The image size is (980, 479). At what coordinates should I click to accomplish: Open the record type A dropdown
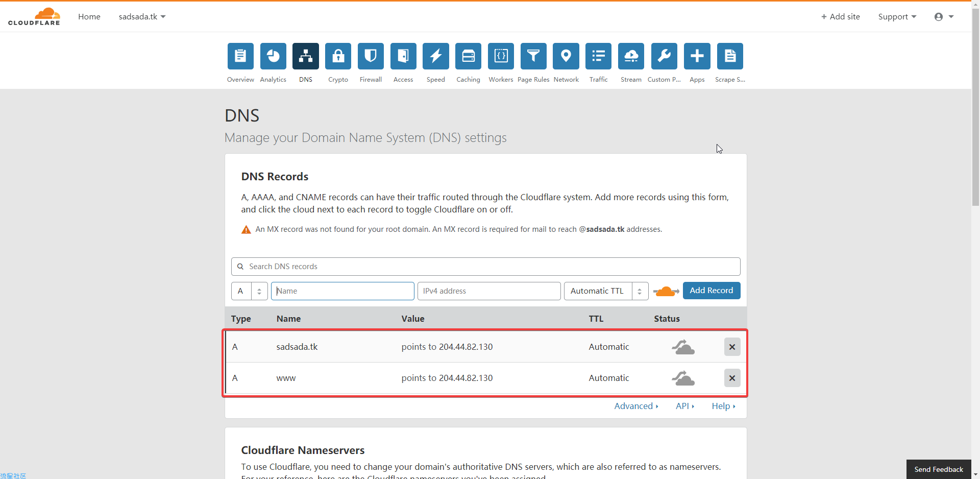pos(250,291)
